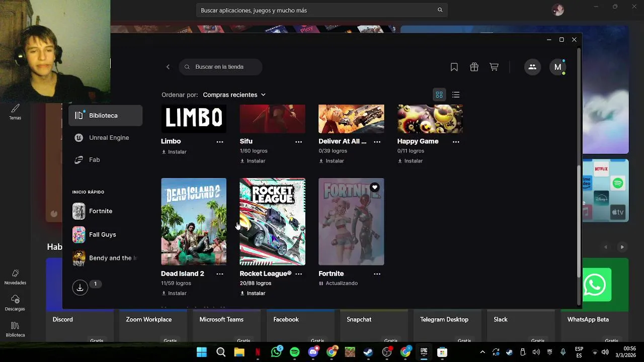Open the Limbo options menu (three dots)
644x362 pixels.
pos(220,142)
